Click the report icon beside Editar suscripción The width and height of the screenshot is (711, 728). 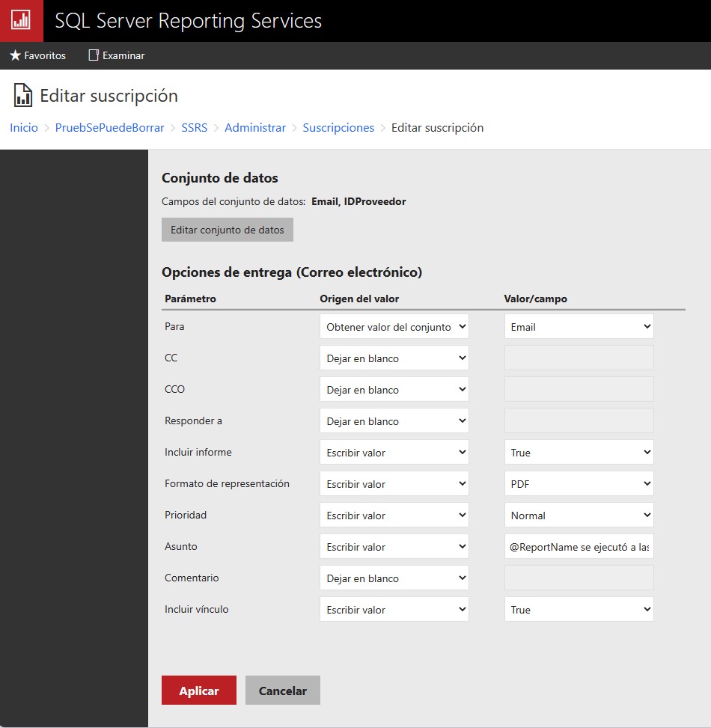click(x=22, y=96)
